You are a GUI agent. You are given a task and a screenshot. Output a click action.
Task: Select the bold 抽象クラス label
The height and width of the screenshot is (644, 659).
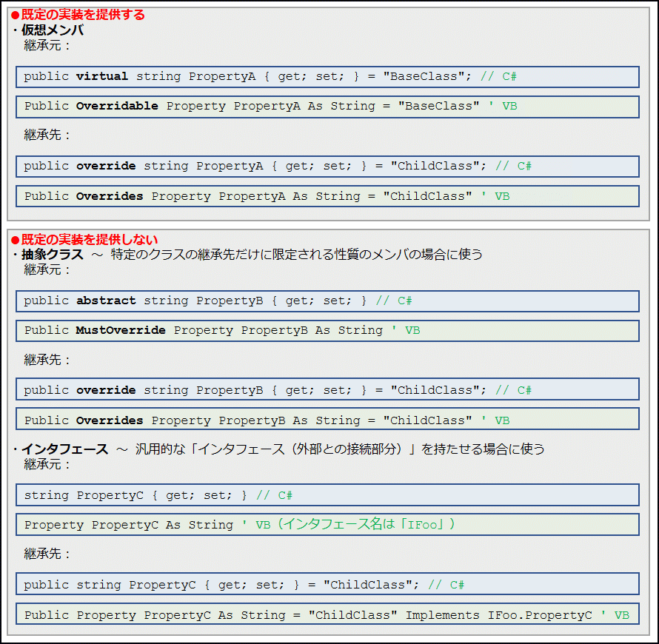[52, 255]
